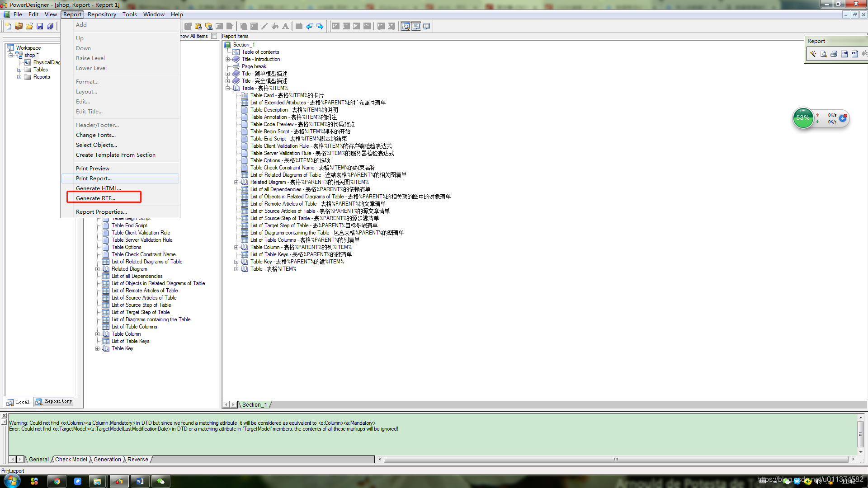The width and height of the screenshot is (868, 488).
Task: Toggle Show All Items checkbox
Action: click(215, 36)
